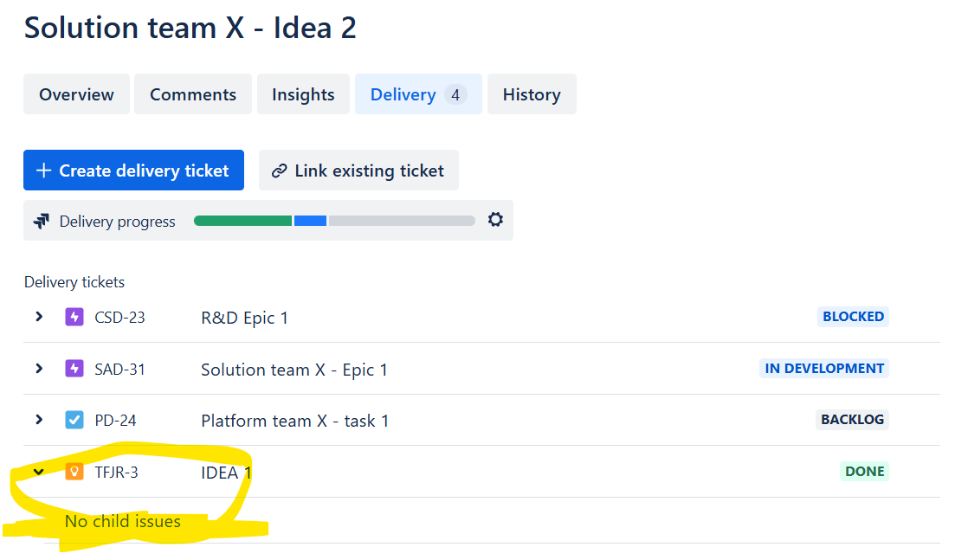955x560 pixels.
Task: Open ticket key CSD-23
Action: click(x=120, y=318)
